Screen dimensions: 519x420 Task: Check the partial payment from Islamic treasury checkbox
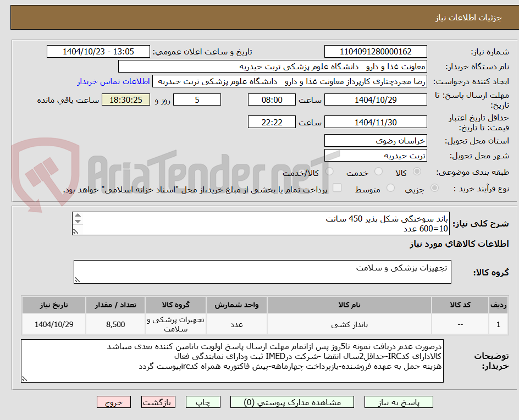(x=337, y=187)
